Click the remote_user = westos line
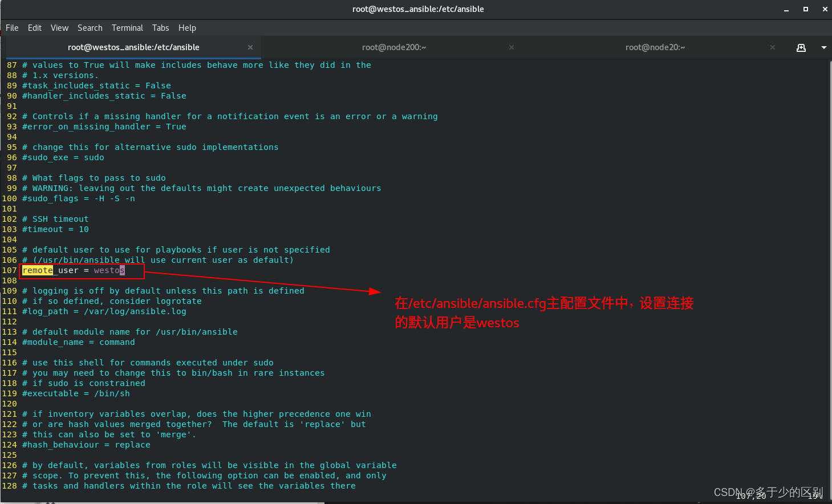Screen dimensions: 832x504 (x=74, y=270)
